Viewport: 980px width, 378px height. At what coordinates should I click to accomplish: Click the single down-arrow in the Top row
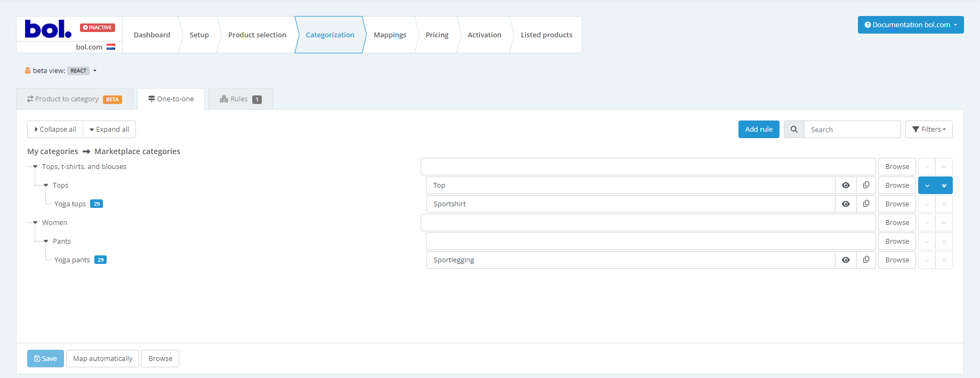coord(927,186)
